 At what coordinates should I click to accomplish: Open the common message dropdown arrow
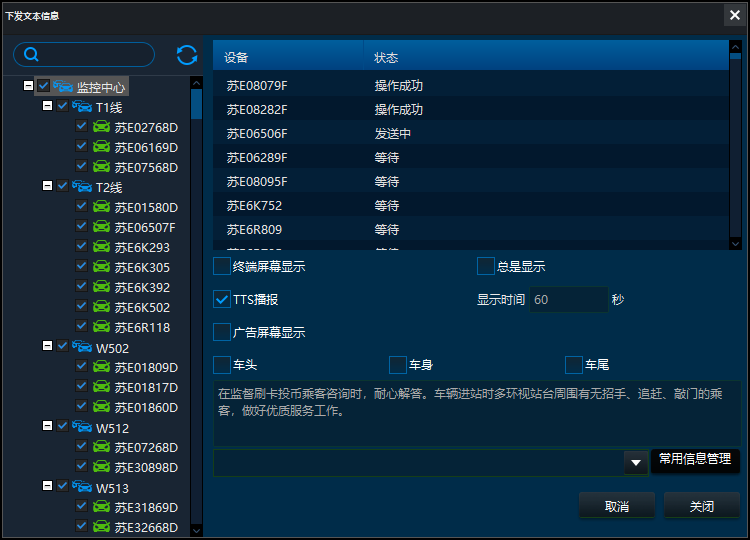(x=635, y=462)
